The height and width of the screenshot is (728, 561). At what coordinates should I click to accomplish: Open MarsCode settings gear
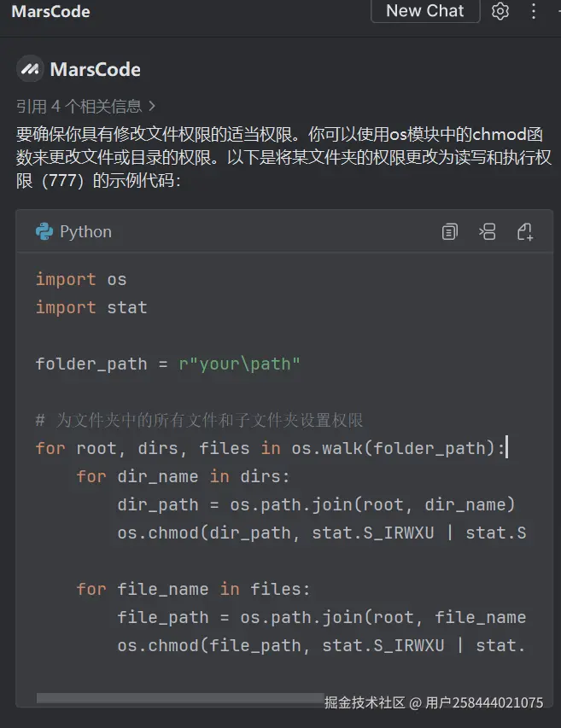coord(500,11)
